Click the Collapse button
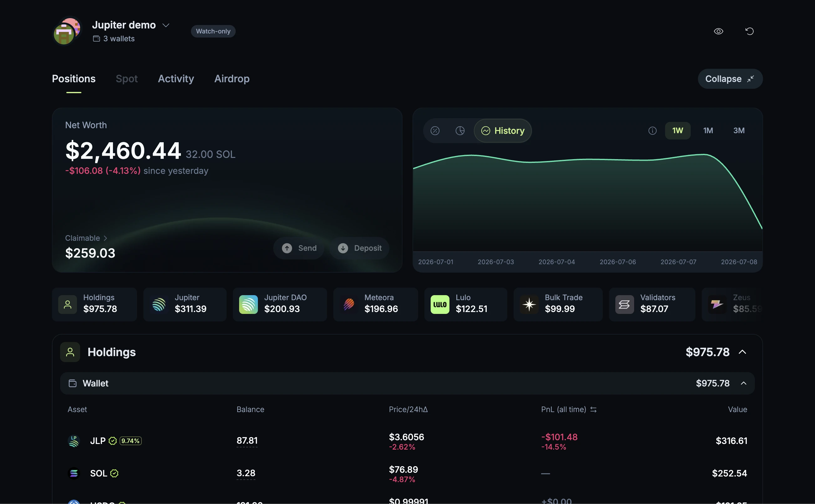Screen dimensions: 815x504 [730, 79]
